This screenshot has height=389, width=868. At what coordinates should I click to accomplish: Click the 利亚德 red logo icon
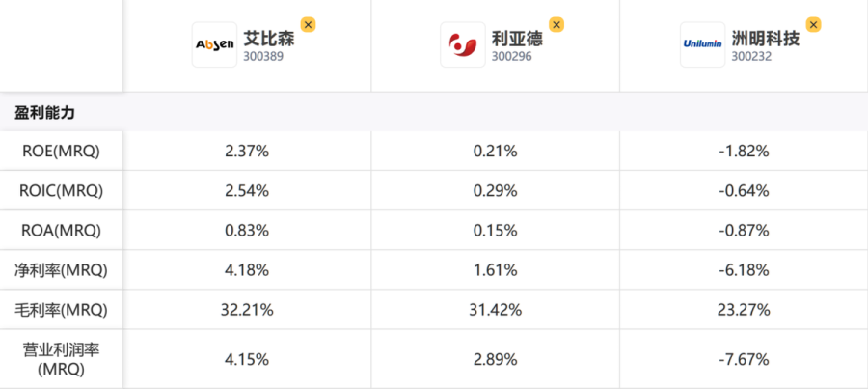(463, 44)
